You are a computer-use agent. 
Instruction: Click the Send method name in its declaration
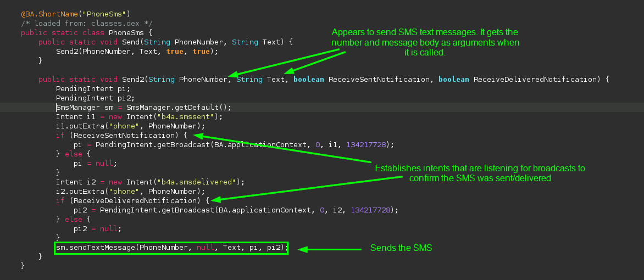[x=131, y=42]
